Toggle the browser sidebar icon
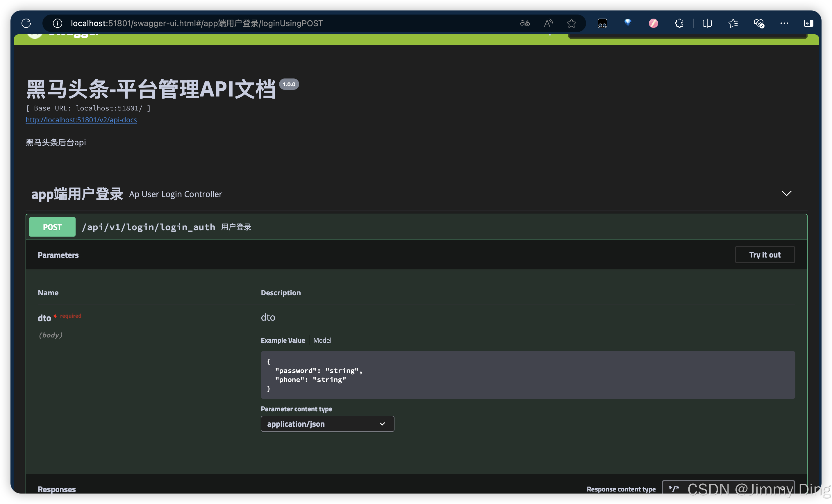This screenshot has width=832, height=504. pos(808,23)
